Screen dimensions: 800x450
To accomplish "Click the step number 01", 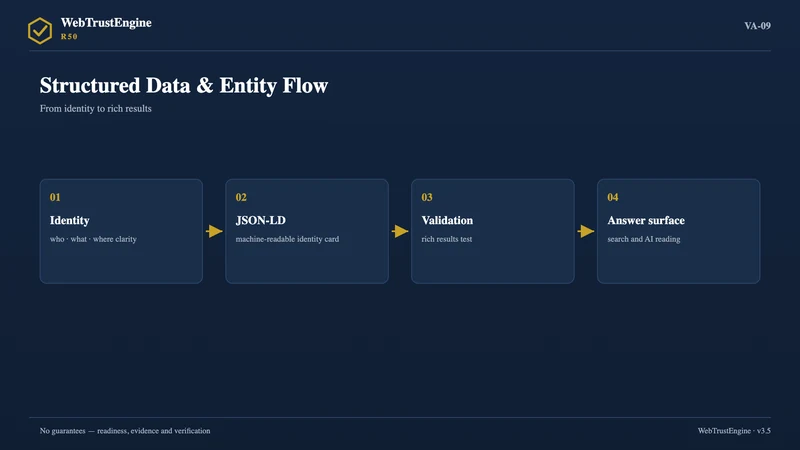I will (x=55, y=197).
